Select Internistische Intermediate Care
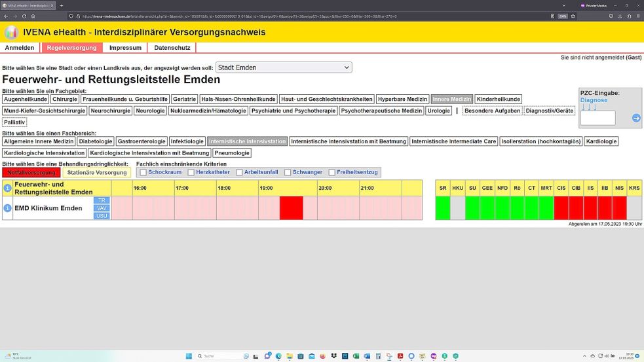Screen dimensions: 644x362 tap(454, 141)
